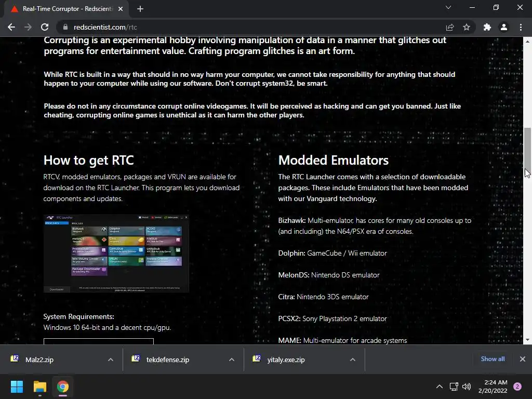Screen dimensions: 532x399
Task: Close the Real-Time Corruptor tab
Action: coord(121,9)
